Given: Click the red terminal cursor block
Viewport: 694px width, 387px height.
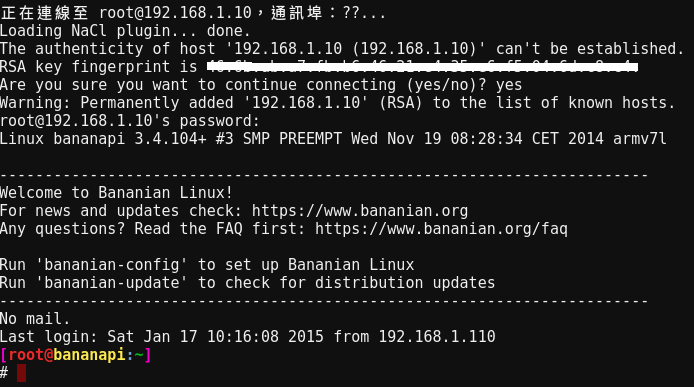Looking at the screenshot, I should [x=21, y=373].
